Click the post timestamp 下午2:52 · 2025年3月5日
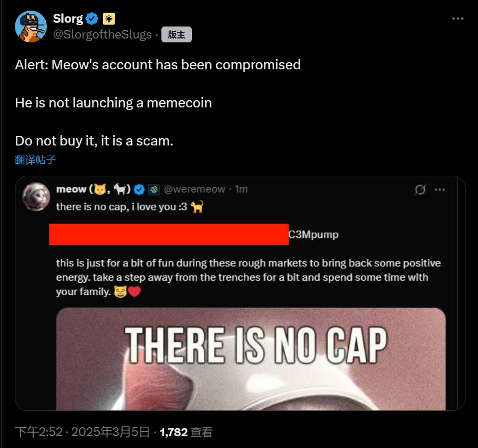 coord(82,432)
